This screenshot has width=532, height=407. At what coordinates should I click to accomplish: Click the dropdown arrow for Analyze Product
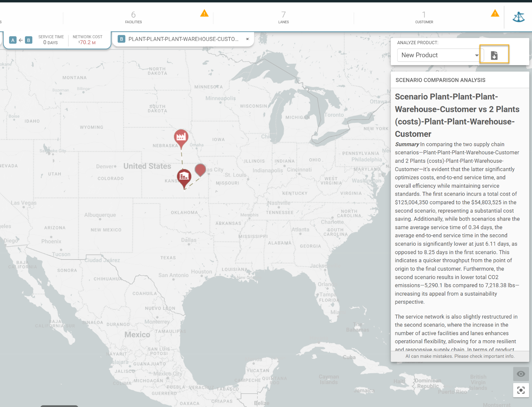coord(477,55)
